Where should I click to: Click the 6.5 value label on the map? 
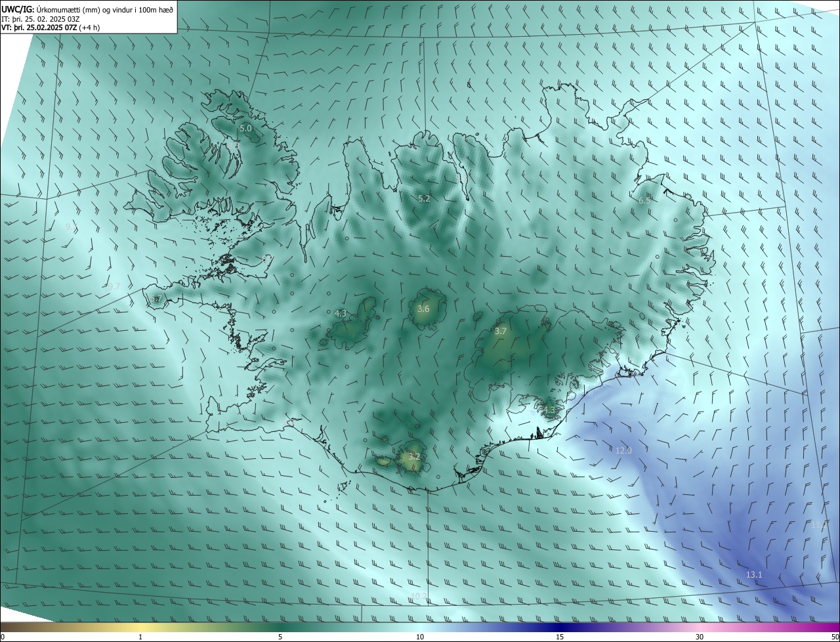644,200
